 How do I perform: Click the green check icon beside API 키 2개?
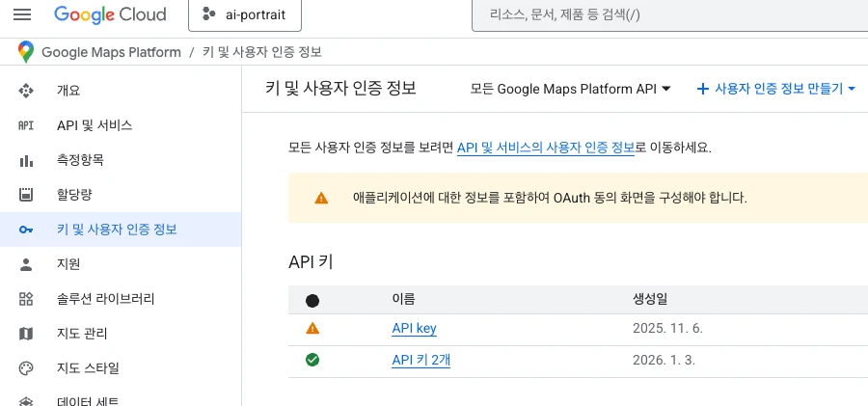[312, 360]
